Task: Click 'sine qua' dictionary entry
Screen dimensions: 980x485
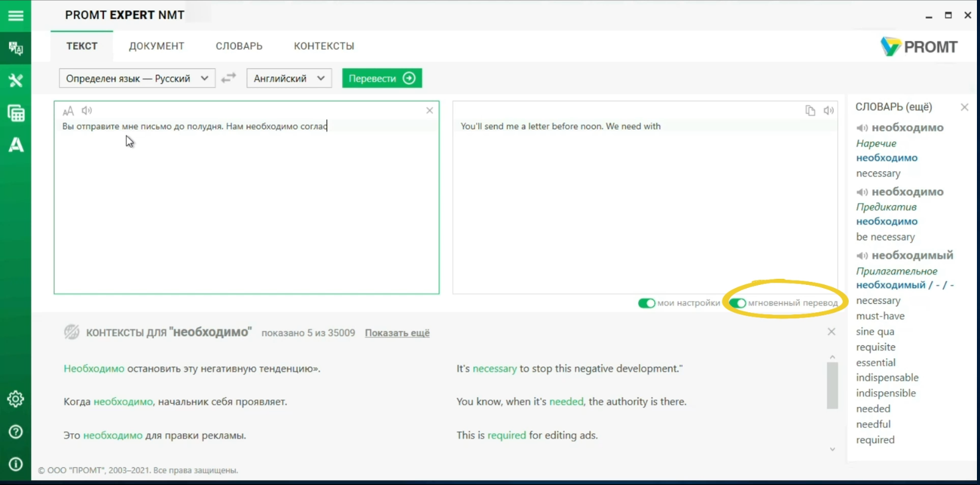Action: (875, 332)
